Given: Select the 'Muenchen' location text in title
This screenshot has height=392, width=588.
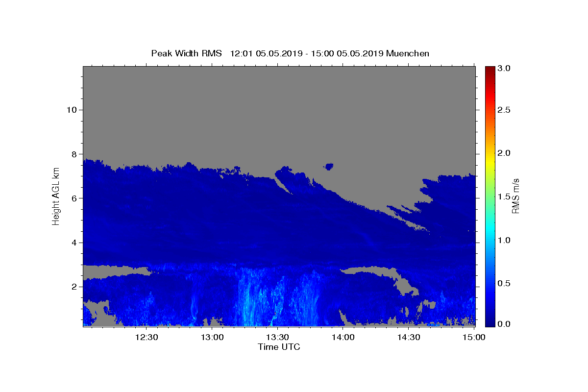Looking at the screenshot, I should pos(408,53).
